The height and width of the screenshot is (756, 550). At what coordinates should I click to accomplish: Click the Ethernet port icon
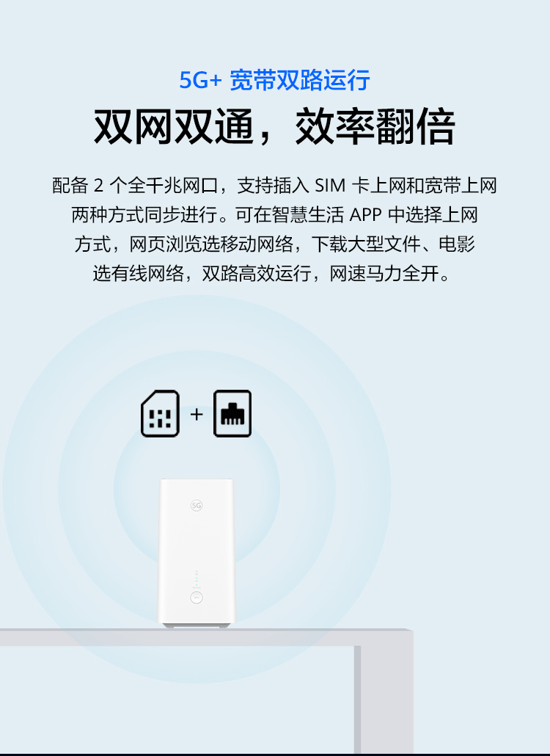(x=232, y=414)
